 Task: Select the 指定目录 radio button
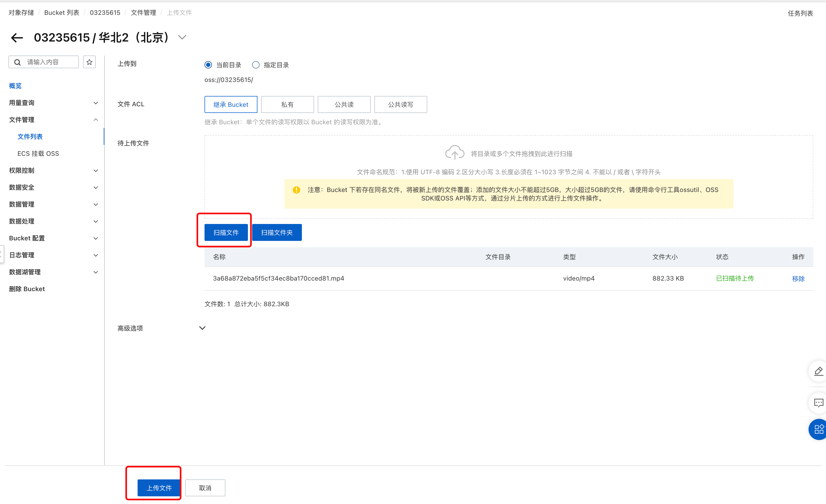point(256,65)
